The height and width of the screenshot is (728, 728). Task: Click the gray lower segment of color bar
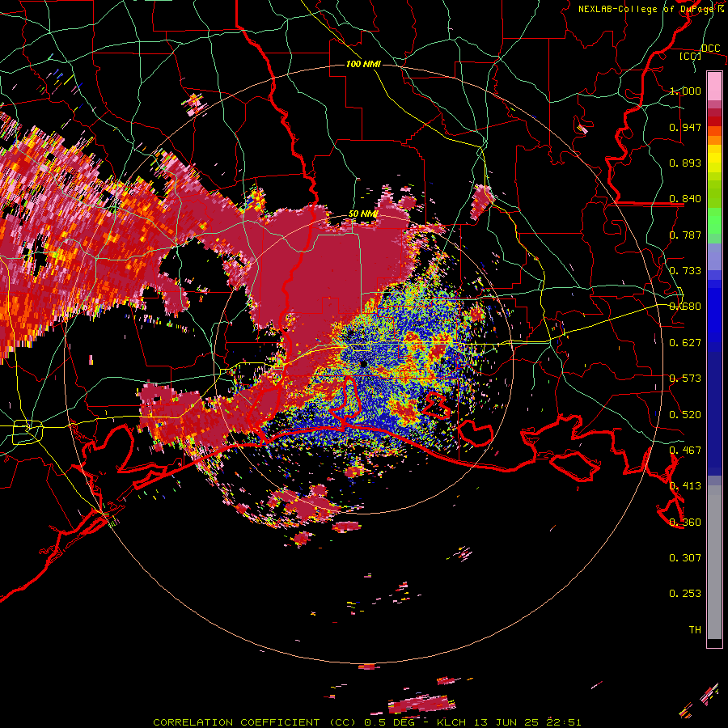coord(714,562)
